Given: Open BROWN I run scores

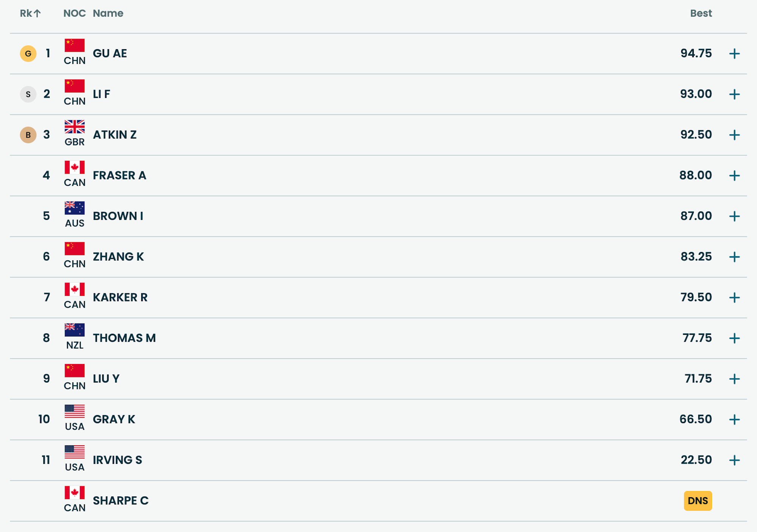Looking at the screenshot, I should (x=734, y=216).
